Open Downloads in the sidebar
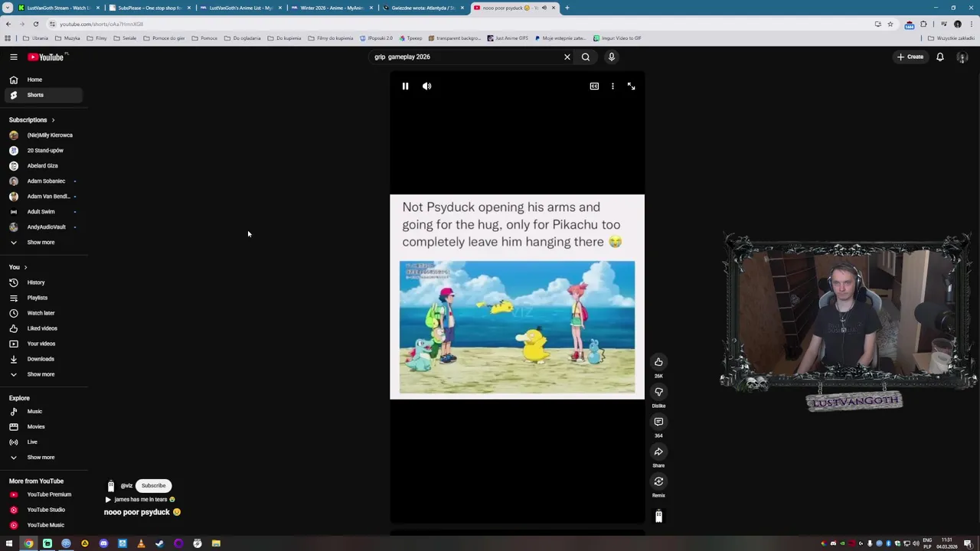Screen dimensions: 980x551 click(42, 359)
